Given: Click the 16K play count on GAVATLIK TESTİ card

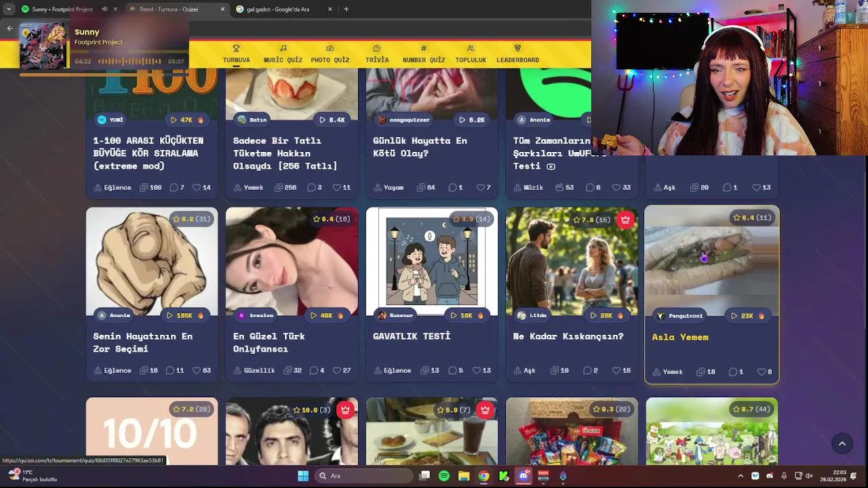Looking at the screenshot, I should tap(467, 315).
